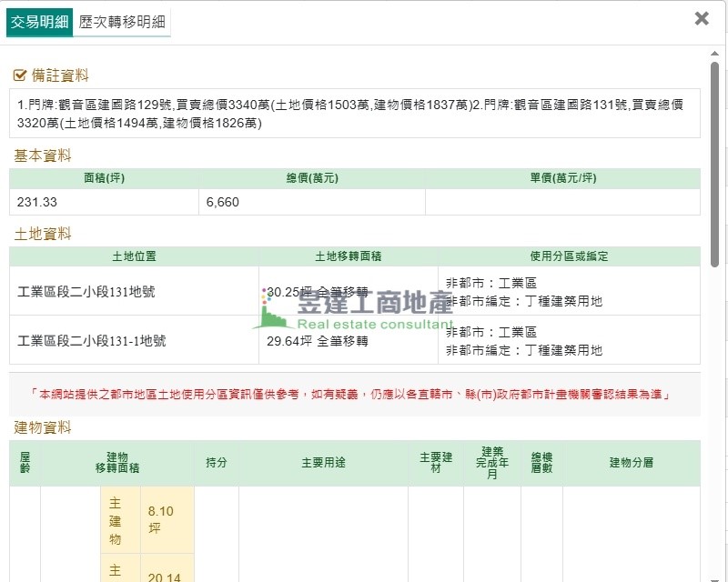Click the 主要用途 column header
Viewport: 728px width, 582px height.
point(323,463)
